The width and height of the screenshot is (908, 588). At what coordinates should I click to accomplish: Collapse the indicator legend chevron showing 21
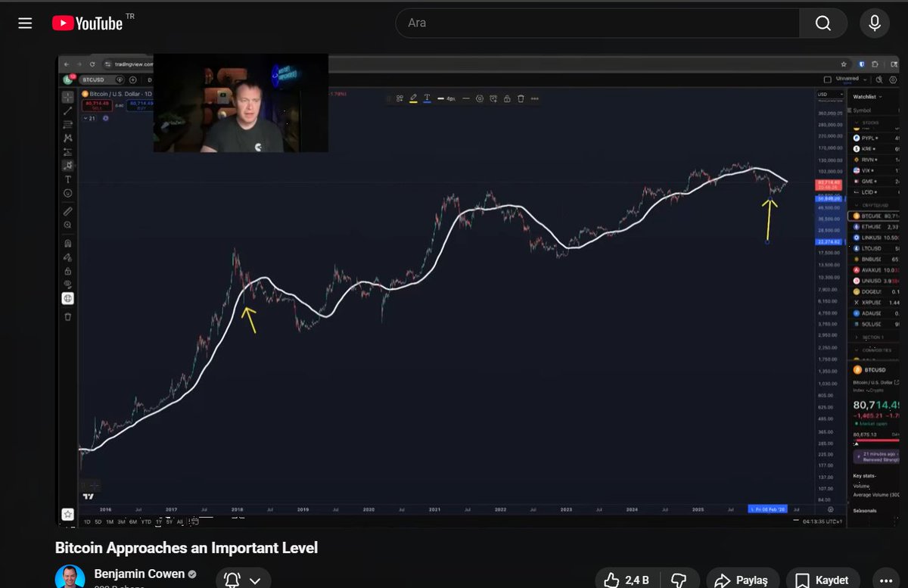[88, 117]
